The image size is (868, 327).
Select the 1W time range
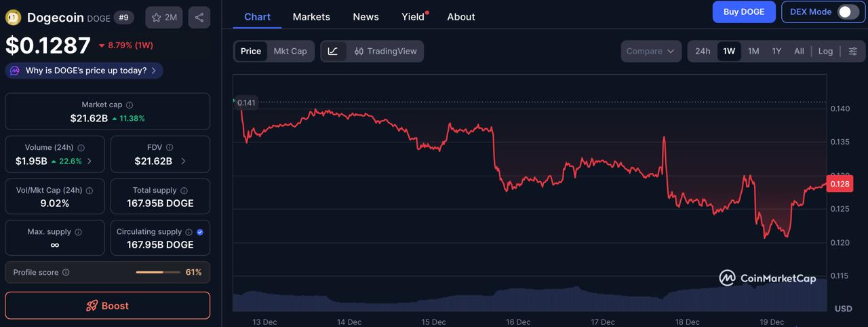(x=729, y=51)
